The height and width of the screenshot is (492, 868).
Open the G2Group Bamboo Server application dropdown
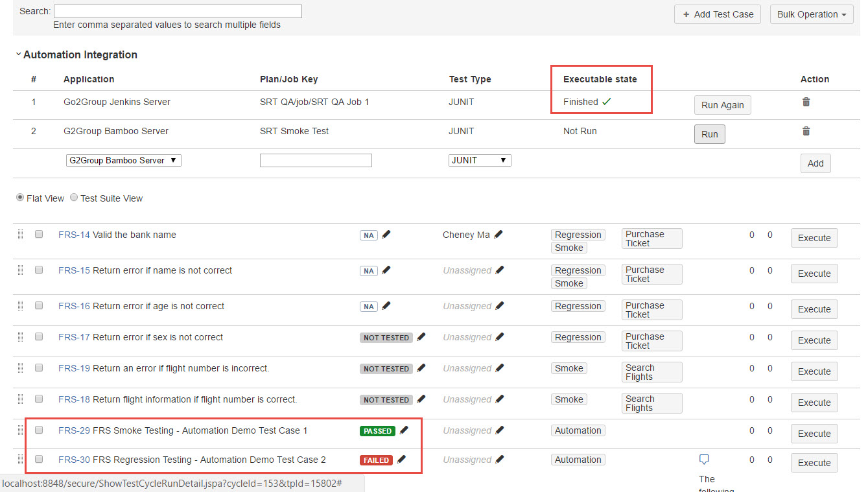coord(123,160)
